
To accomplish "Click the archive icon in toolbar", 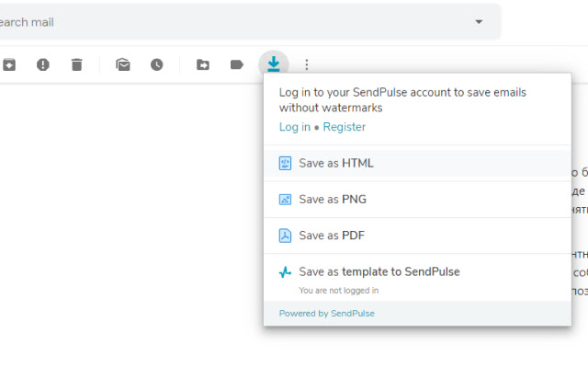I will [9, 64].
